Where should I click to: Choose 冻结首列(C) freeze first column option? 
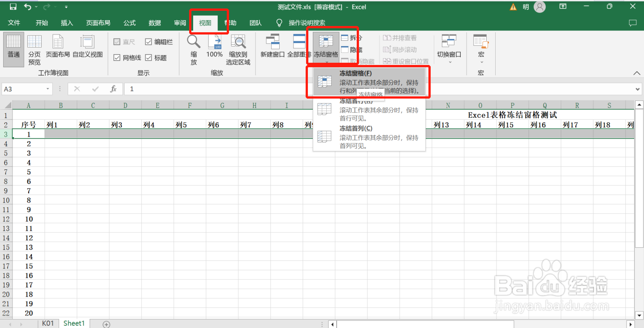pyautogui.click(x=369, y=137)
